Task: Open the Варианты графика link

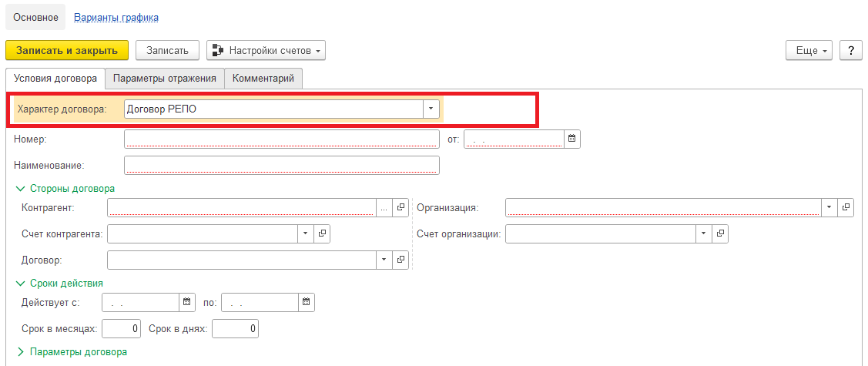Action: pos(116,17)
